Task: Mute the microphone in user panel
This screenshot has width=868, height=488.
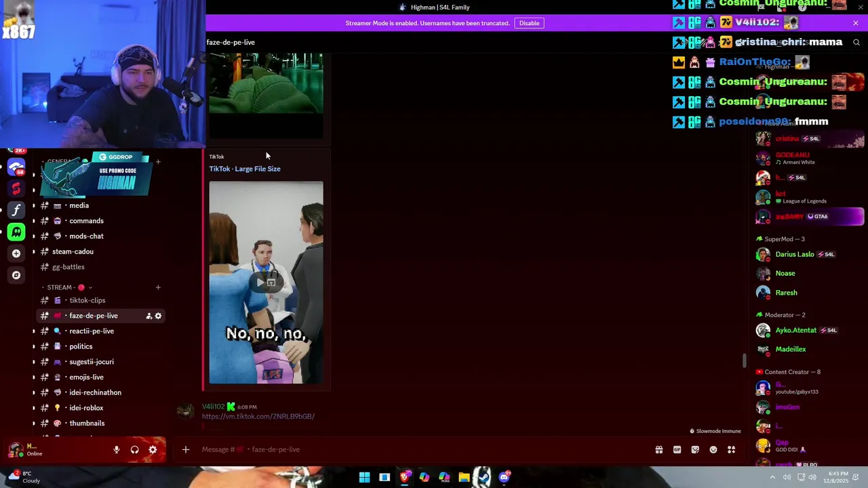Action: tap(117, 449)
